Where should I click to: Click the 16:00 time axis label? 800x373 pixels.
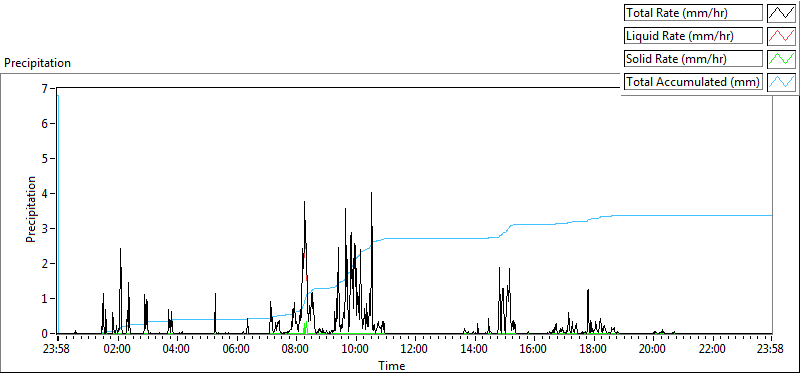pos(534,350)
